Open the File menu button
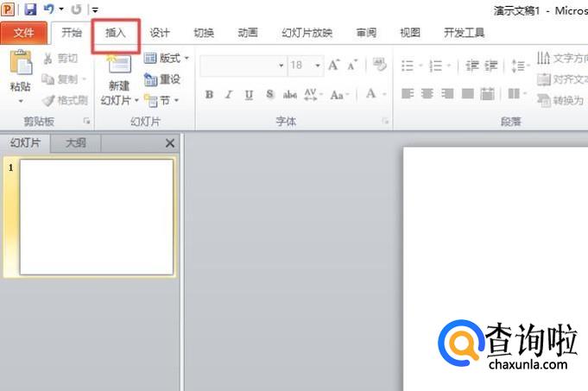 coord(24,33)
